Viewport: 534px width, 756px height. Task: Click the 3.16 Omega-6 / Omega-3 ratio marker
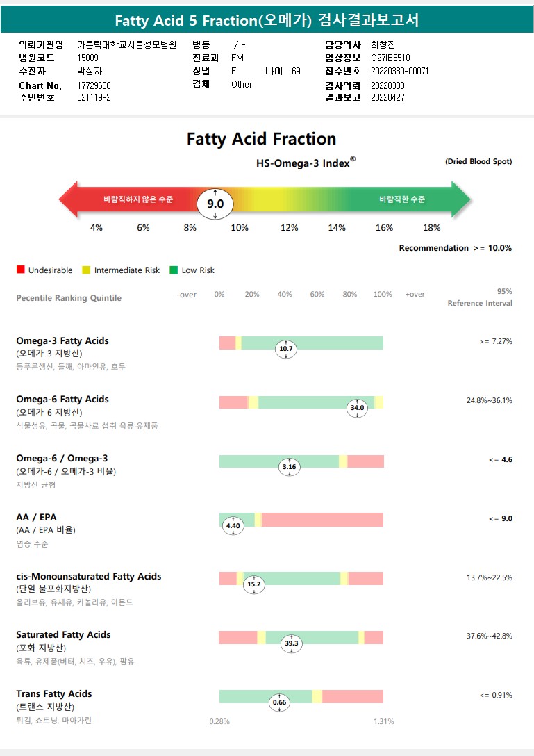tap(289, 467)
